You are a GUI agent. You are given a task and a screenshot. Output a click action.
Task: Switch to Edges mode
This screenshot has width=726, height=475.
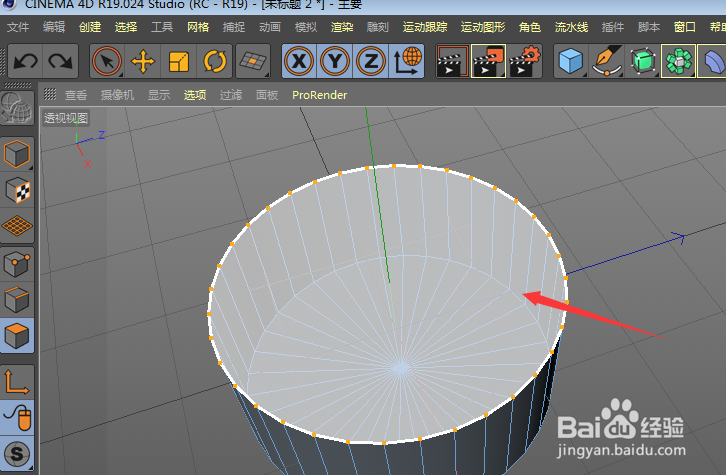[17, 300]
